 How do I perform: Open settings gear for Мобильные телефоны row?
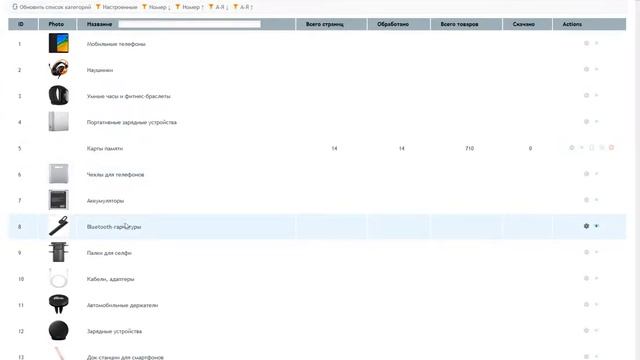[587, 43]
